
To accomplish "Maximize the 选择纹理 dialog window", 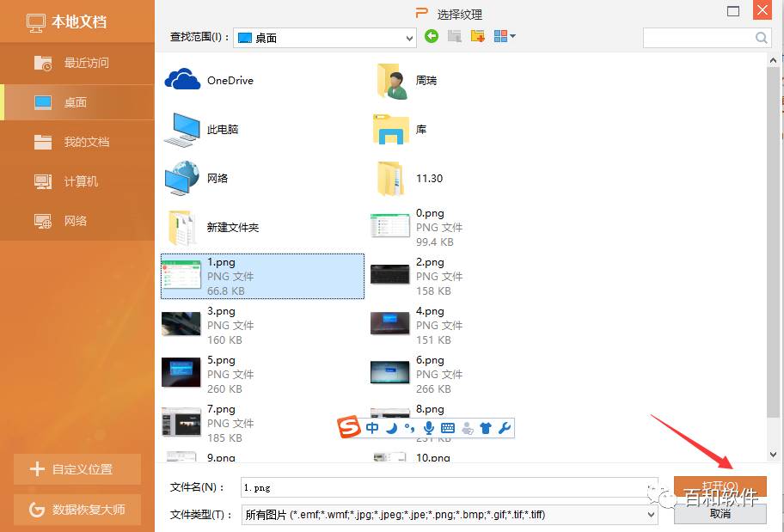I will 733,11.
